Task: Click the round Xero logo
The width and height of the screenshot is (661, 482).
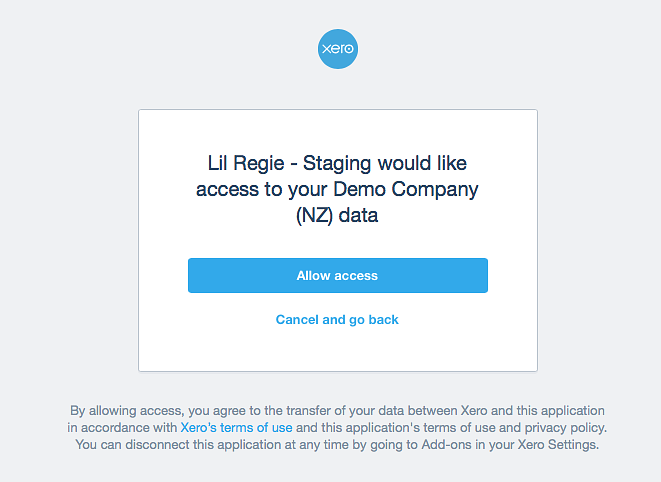Action: tap(338, 49)
